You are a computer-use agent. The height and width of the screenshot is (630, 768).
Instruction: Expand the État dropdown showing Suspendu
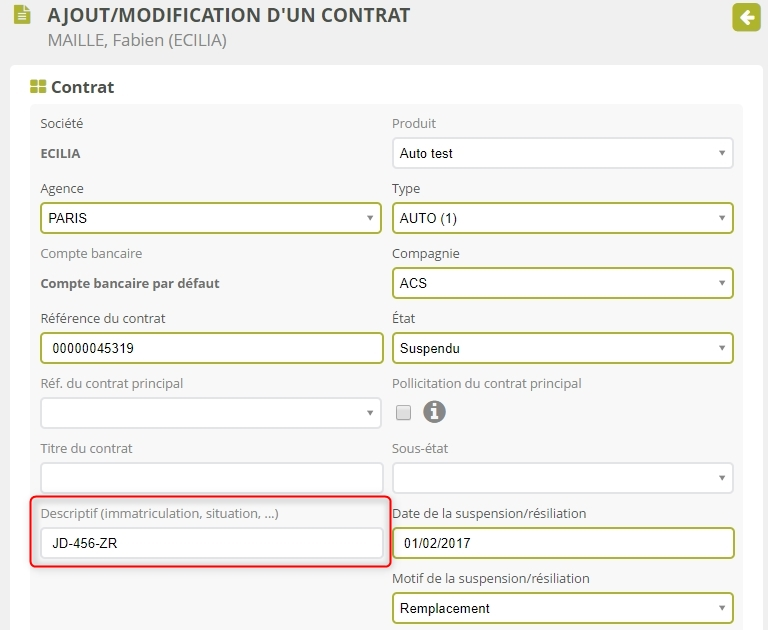pyautogui.click(x=562, y=348)
